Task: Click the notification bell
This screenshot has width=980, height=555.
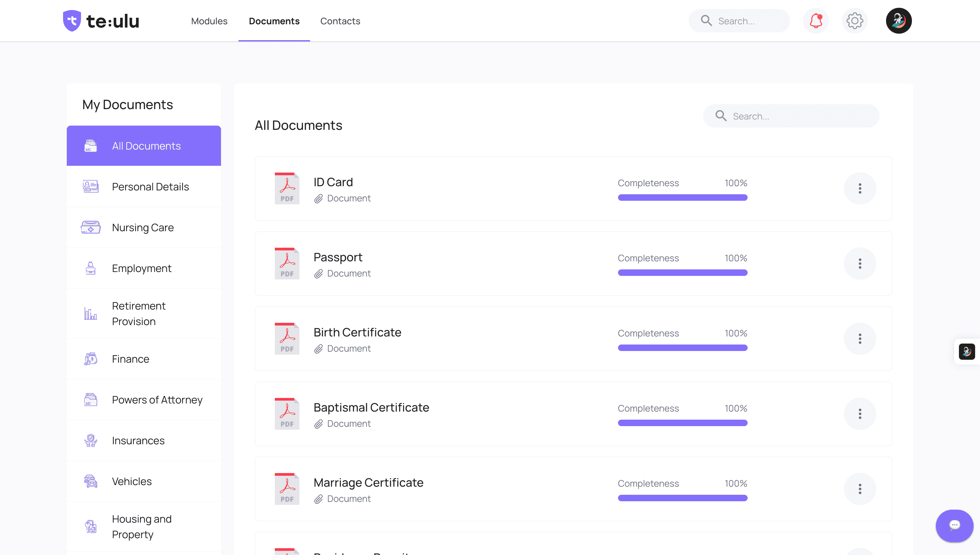Action: (x=816, y=21)
